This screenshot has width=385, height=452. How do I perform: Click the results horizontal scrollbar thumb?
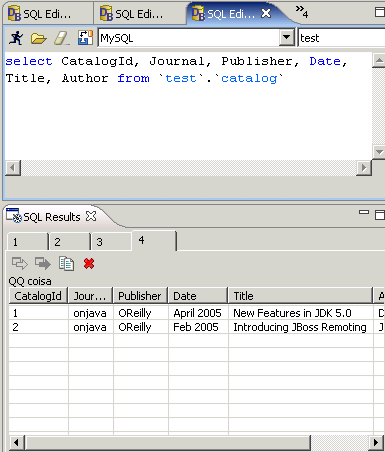[x=168, y=443]
